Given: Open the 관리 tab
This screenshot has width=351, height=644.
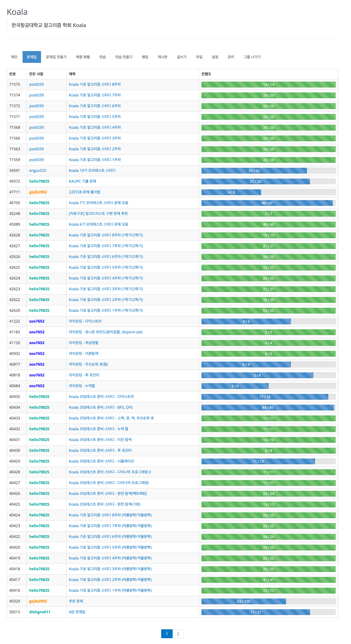Looking at the screenshot, I should (231, 57).
